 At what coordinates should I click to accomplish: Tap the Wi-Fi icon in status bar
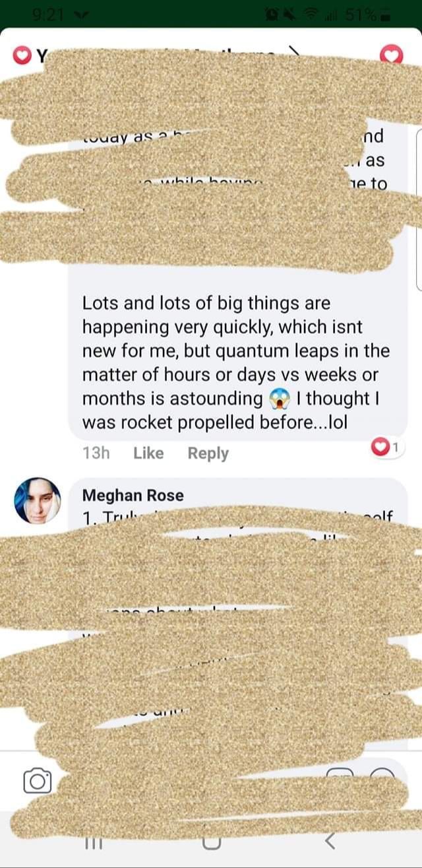310,13
